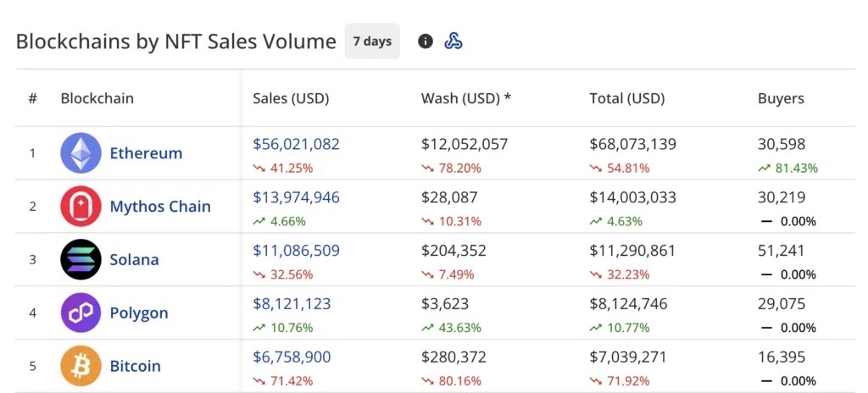The image size is (868, 393).
Task: Open the Ethereum blockchain link
Action: point(146,153)
